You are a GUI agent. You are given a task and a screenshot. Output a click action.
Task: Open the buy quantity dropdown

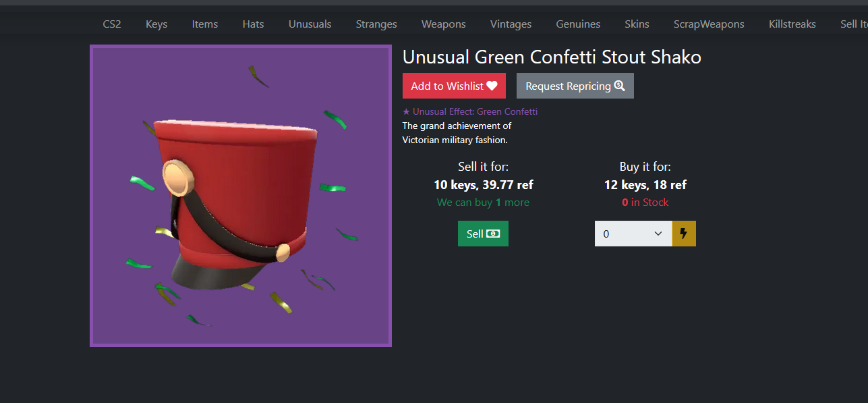coord(633,234)
